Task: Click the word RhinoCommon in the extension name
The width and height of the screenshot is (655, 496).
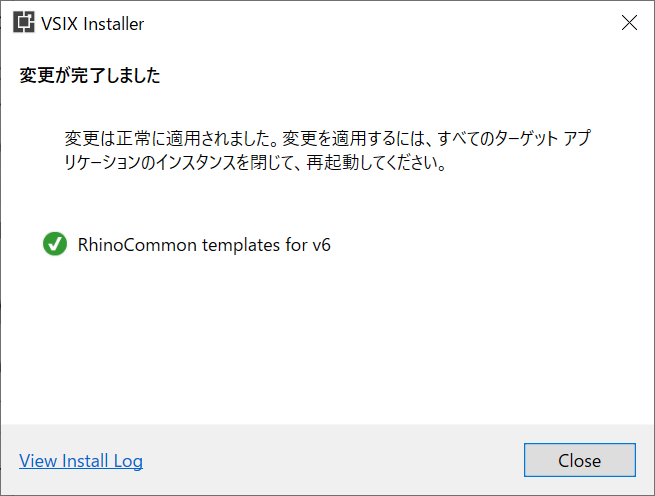Action: click(x=137, y=245)
